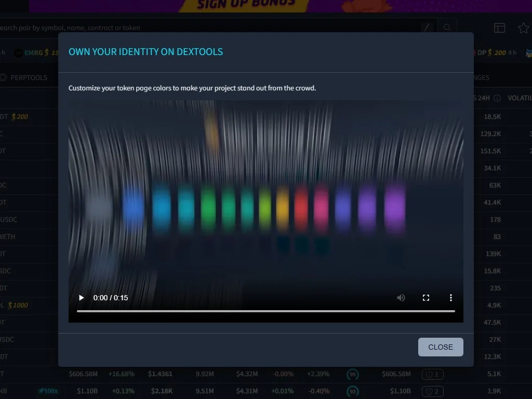Screen dimensions: 532x399
Task: Click score badge 99
Action: coord(353,374)
